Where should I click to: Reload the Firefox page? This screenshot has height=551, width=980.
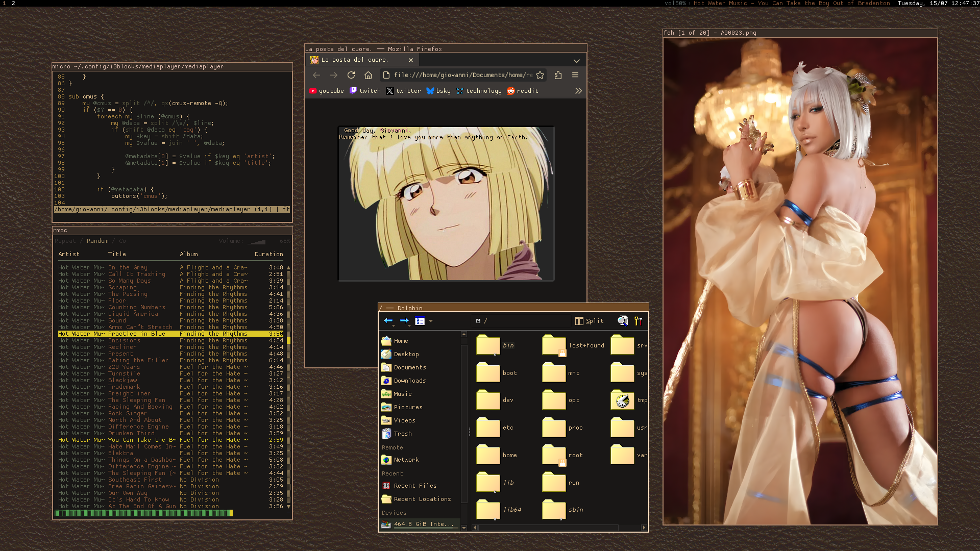tap(351, 75)
